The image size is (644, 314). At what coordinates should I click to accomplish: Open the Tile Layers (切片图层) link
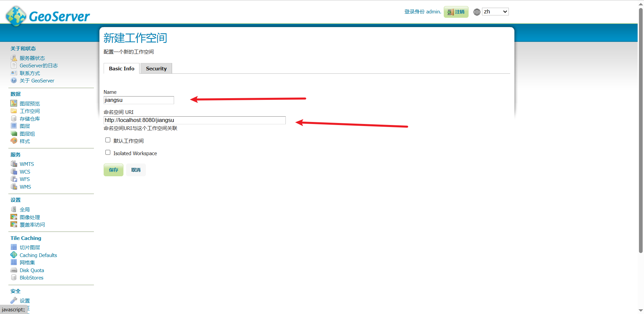tap(30, 247)
